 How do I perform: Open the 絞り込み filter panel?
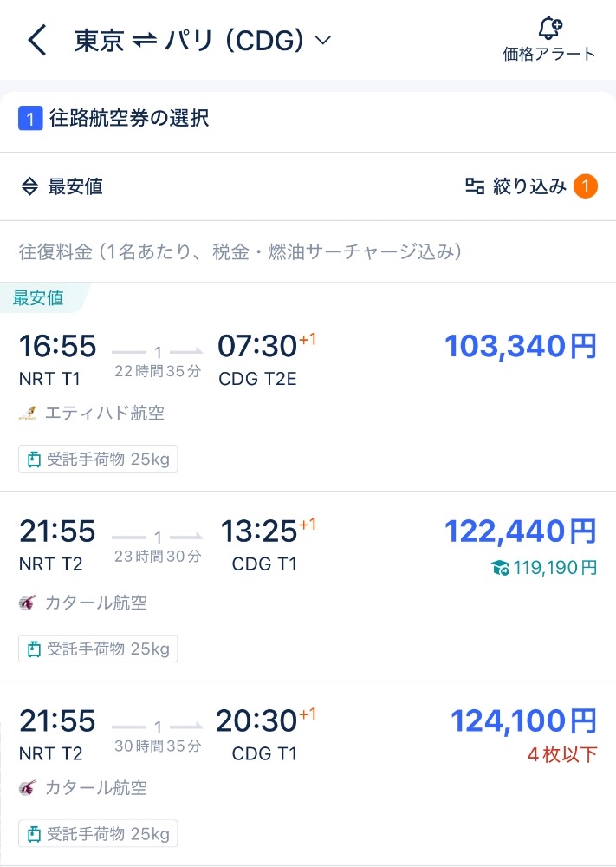tap(529, 186)
